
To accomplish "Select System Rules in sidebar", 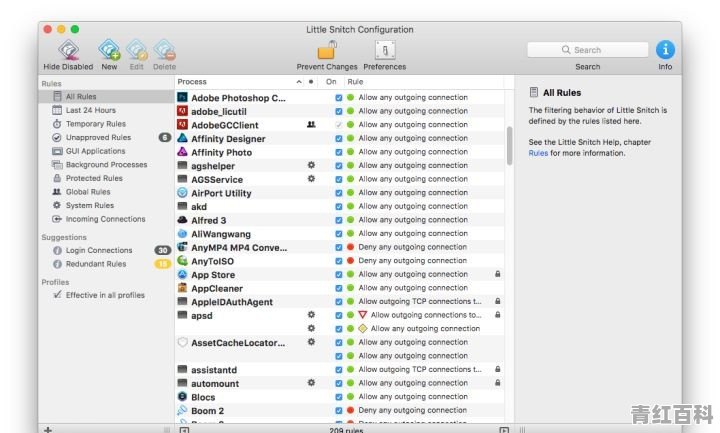I will tap(106, 205).
